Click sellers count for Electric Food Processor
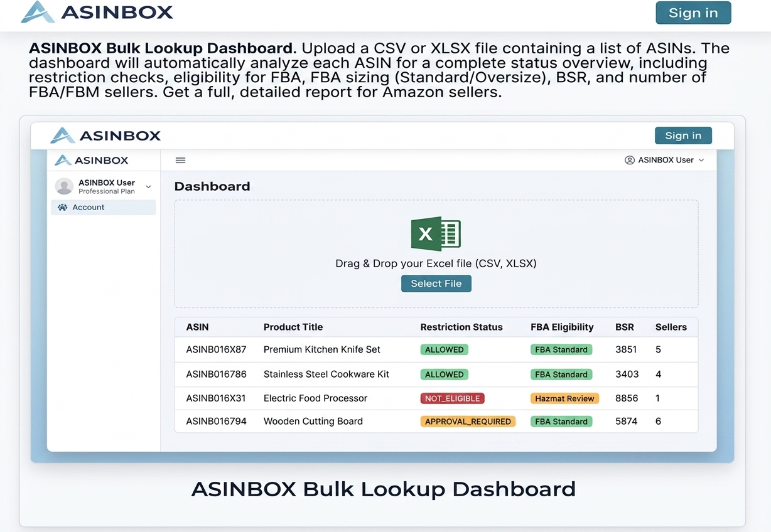Screen dimensions: 771x532 [x=658, y=398]
